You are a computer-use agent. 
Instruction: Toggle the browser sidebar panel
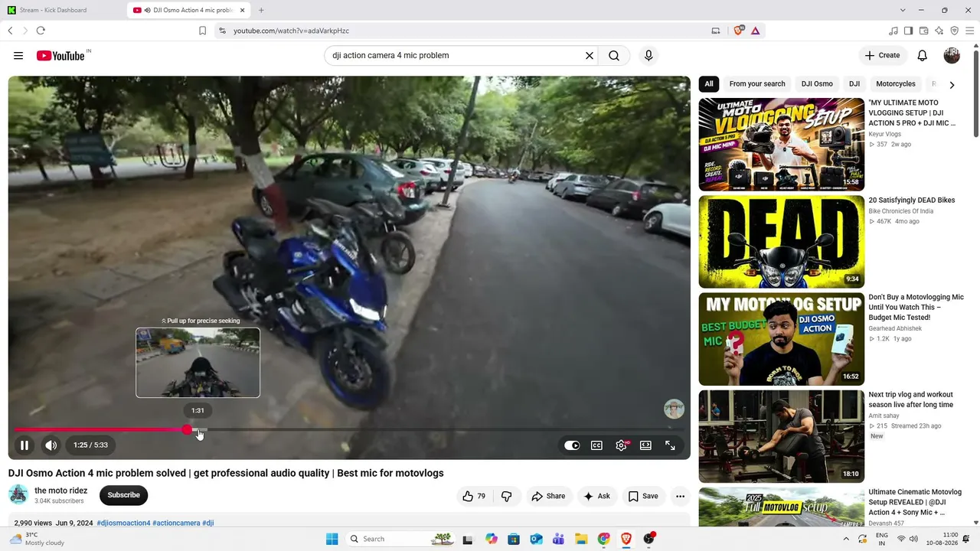coord(908,31)
